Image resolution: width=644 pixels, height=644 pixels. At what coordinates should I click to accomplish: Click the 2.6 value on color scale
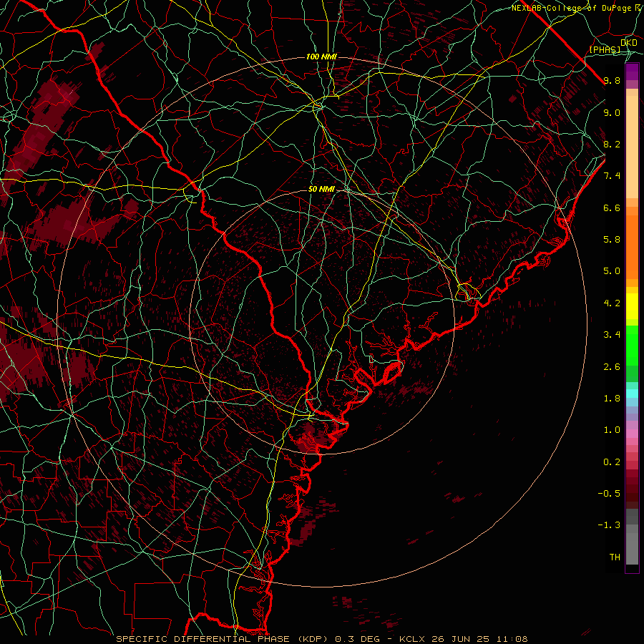tap(612, 367)
